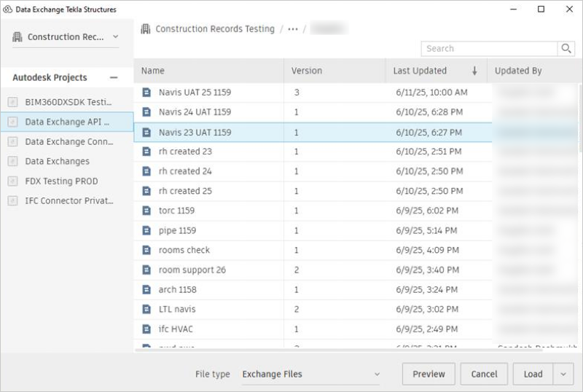Click the Preview button
The image size is (583, 392).
pyautogui.click(x=429, y=374)
